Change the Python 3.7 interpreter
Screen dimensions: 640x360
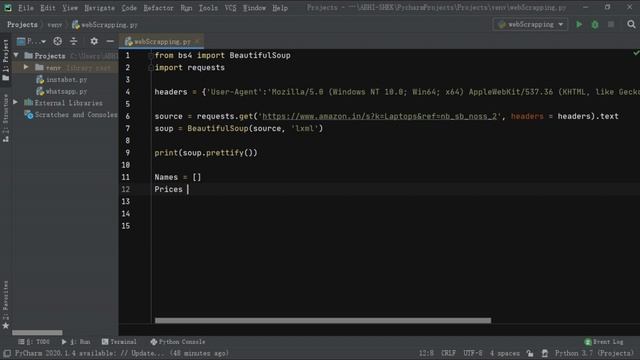coord(594,353)
